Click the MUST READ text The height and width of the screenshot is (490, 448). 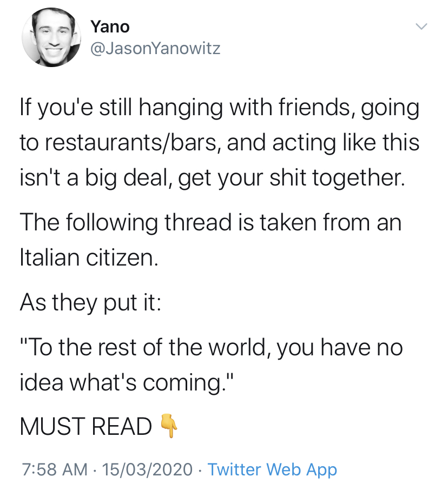coord(85,427)
